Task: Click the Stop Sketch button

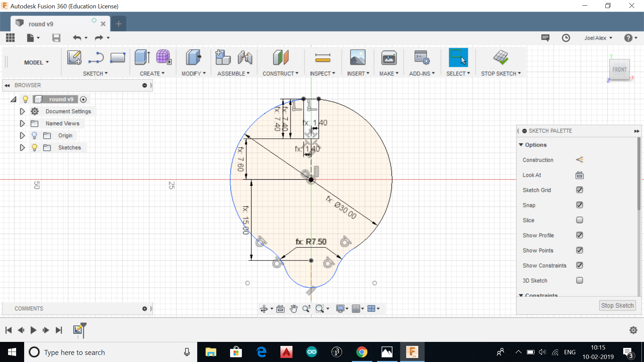Action: click(x=617, y=305)
